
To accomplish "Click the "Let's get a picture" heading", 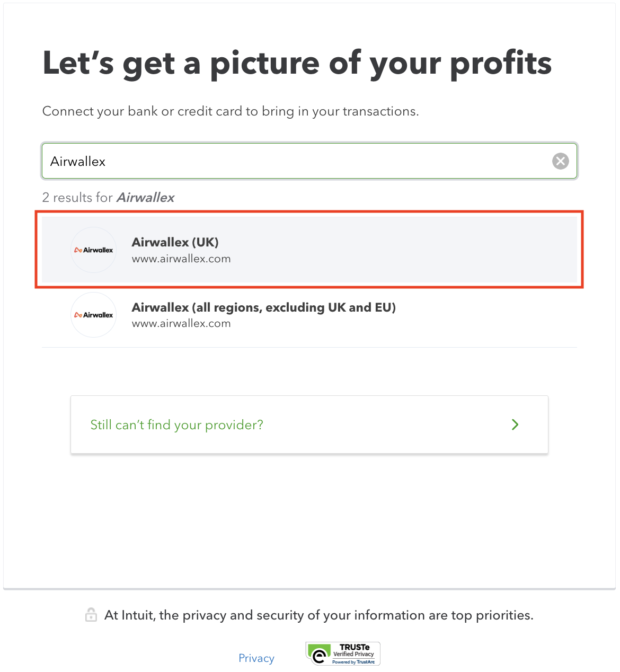I will coord(297,63).
